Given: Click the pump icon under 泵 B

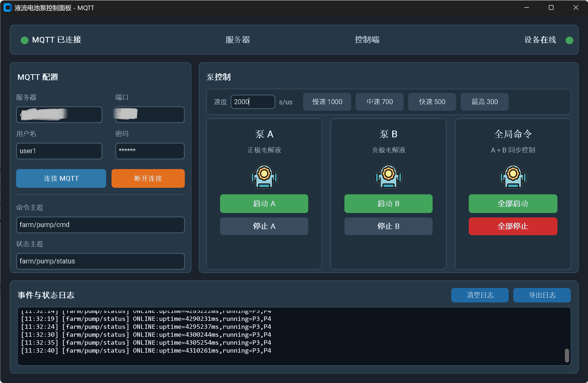Looking at the screenshot, I should point(388,176).
